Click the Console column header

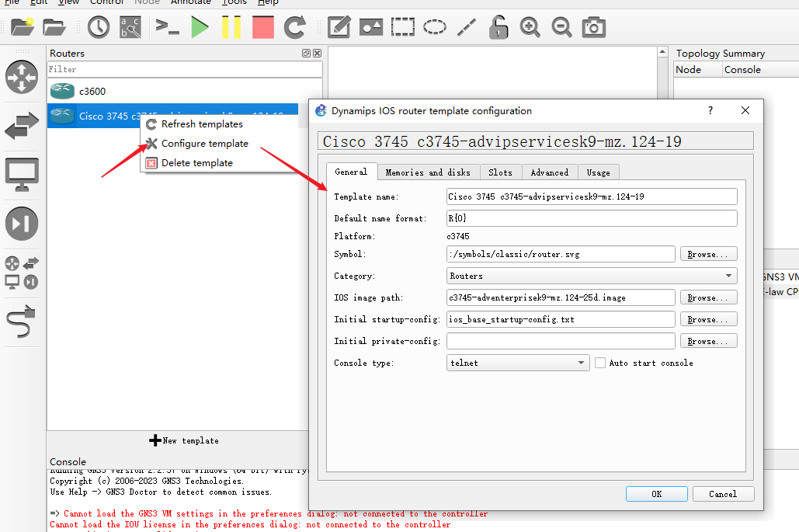(759, 69)
